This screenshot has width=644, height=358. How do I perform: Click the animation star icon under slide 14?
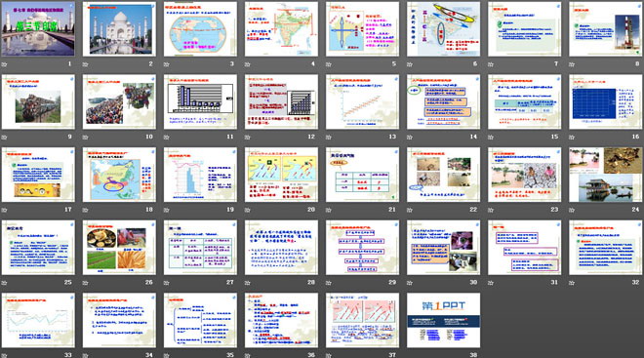click(x=410, y=137)
